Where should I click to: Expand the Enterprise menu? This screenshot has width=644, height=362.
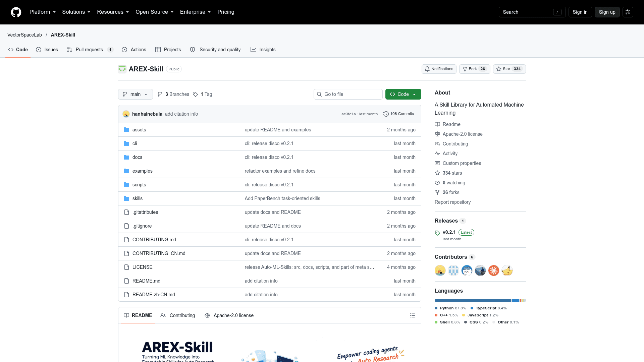tap(196, 12)
